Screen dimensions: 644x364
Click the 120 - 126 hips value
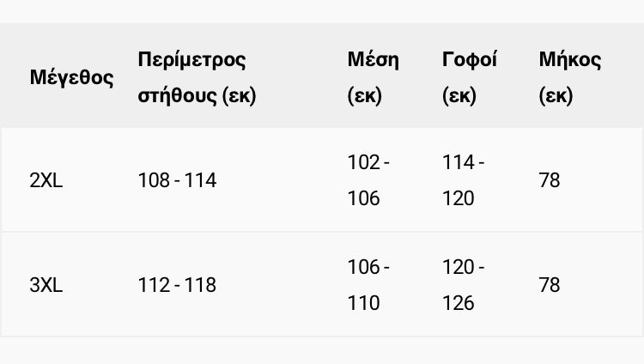pyautogui.click(x=464, y=285)
